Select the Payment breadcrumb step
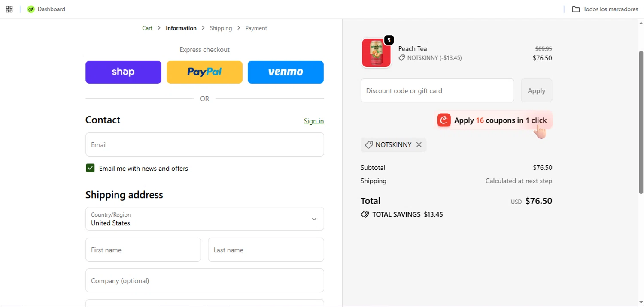The height and width of the screenshot is (307, 644). [x=256, y=28]
